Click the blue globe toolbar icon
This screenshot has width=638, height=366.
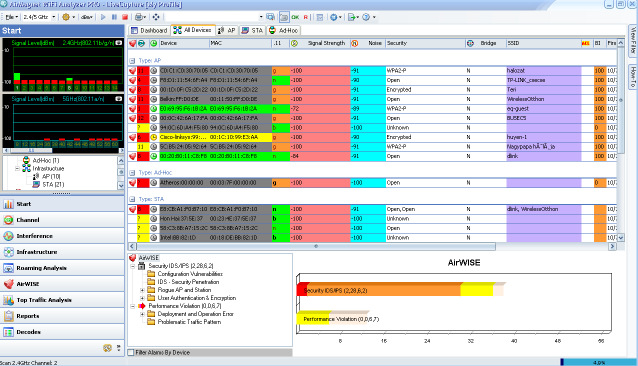(x=334, y=17)
